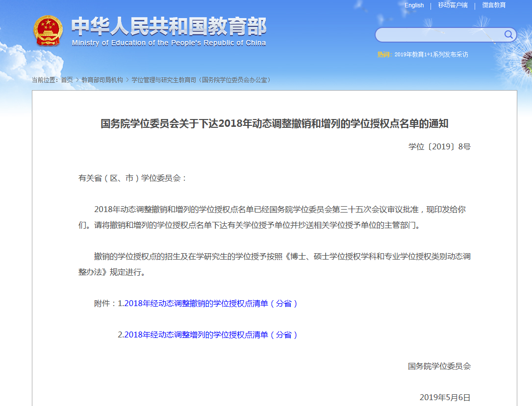Focus the search input box
532x406 pixels.
tap(439, 35)
